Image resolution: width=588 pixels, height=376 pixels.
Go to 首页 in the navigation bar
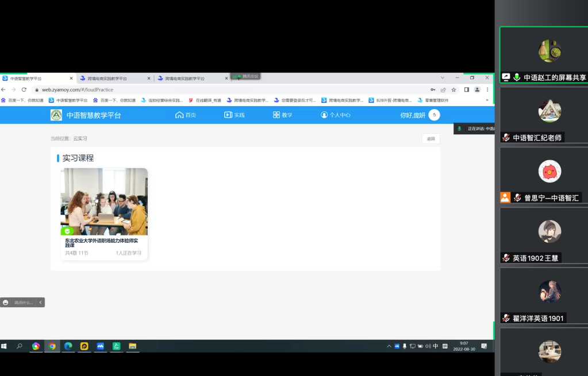click(x=186, y=115)
